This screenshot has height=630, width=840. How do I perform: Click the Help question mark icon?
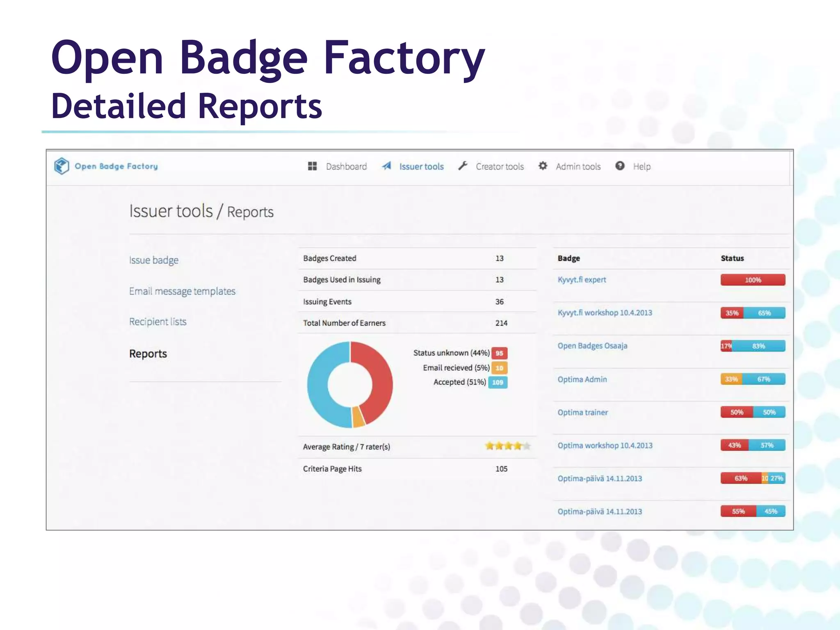[x=620, y=166]
